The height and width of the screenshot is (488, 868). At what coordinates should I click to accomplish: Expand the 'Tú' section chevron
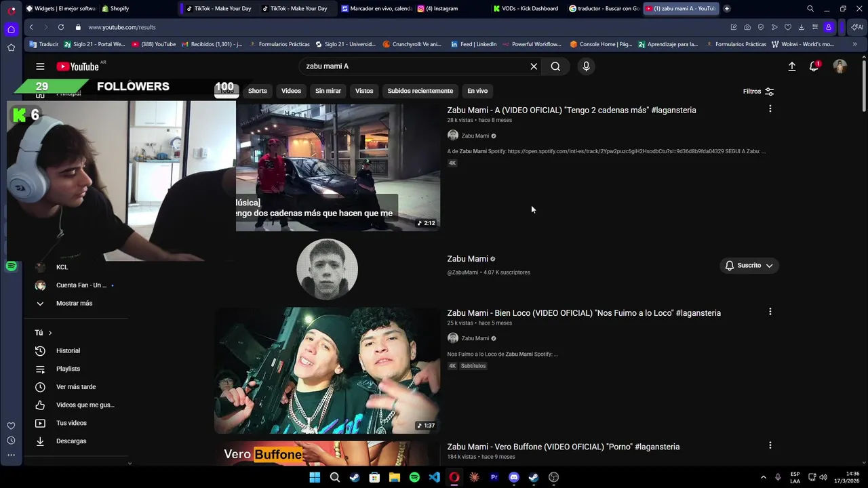click(50, 333)
